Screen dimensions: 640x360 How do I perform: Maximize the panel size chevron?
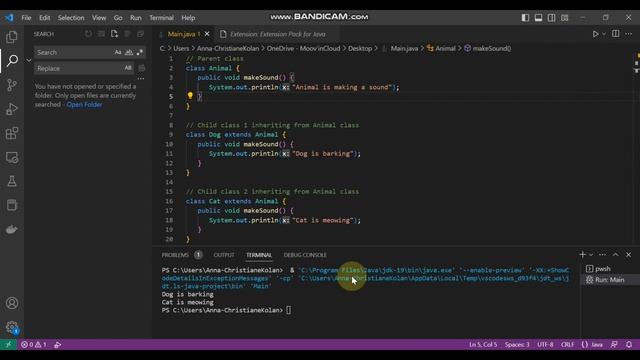click(x=616, y=254)
